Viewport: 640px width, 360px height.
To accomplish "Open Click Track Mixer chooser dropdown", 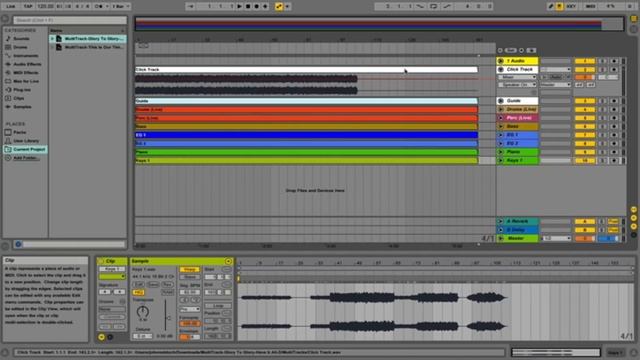I will click(x=517, y=77).
